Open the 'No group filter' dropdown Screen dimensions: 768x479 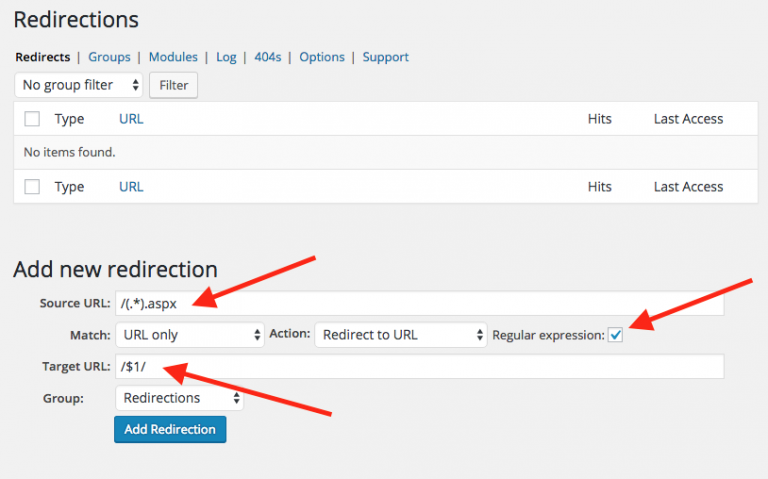79,85
